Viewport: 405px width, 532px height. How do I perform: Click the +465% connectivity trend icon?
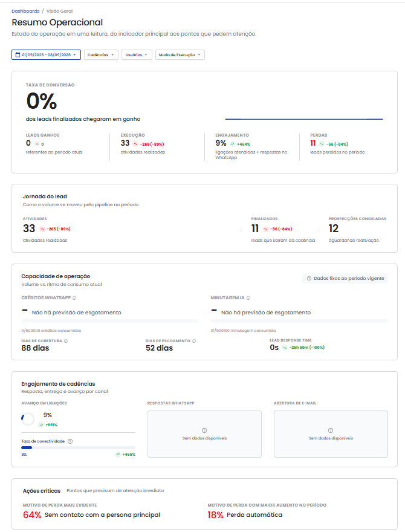coord(118,454)
